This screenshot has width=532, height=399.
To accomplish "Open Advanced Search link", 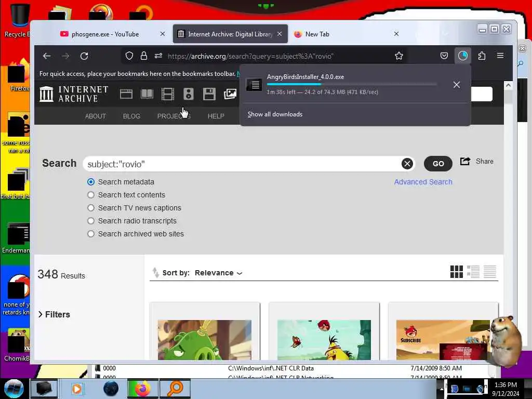I will (x=423, y=182).
